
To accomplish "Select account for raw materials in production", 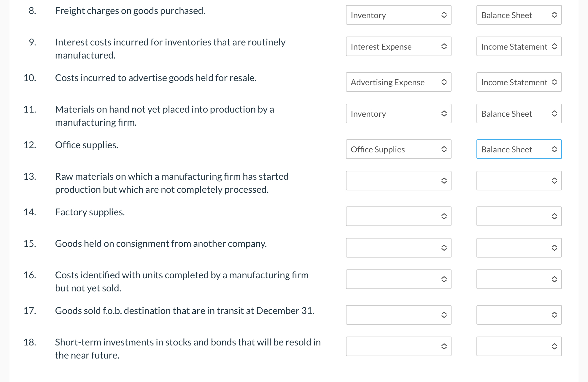I will 398,181.
